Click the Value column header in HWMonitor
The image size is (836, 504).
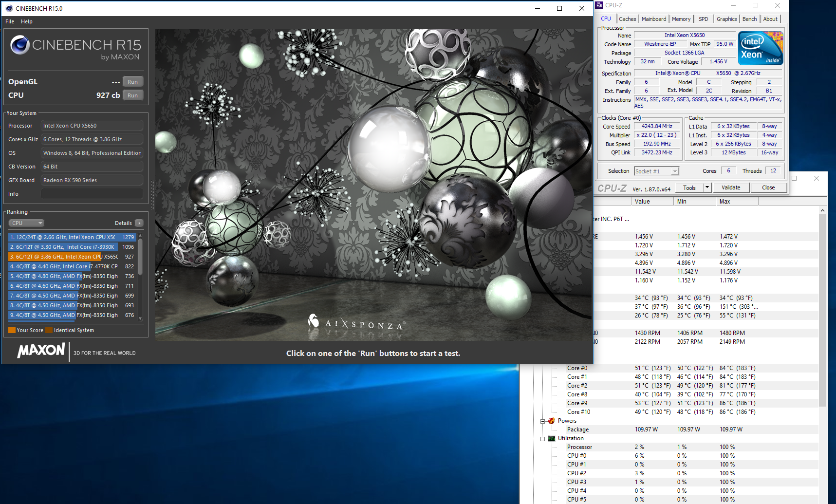point(652,202)
